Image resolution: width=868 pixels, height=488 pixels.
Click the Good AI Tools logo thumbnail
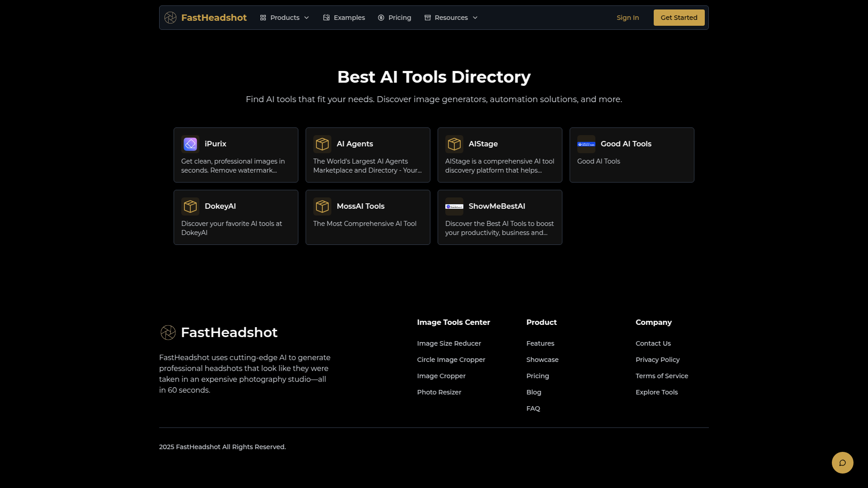pyautogui.click(x=586, y=144)
